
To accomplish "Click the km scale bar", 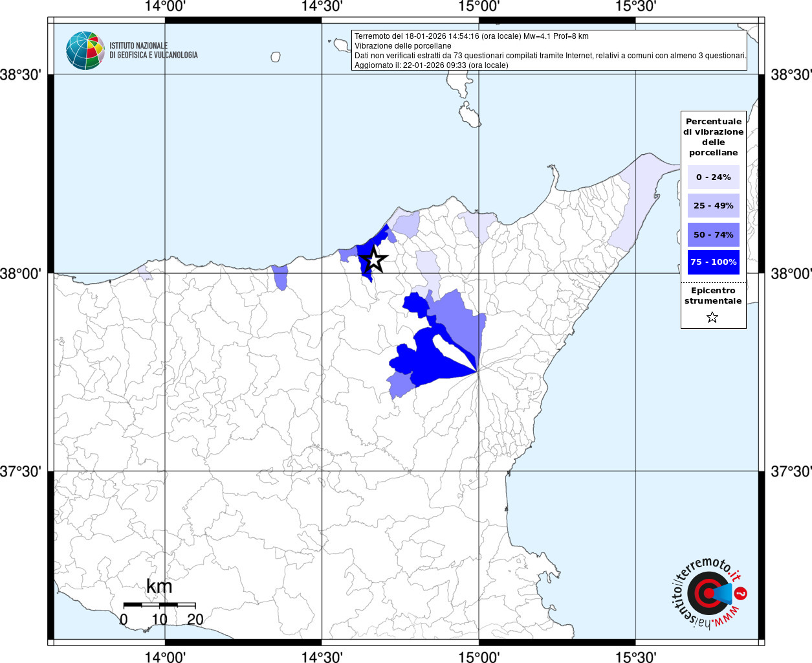I will (x=159, y=604).
